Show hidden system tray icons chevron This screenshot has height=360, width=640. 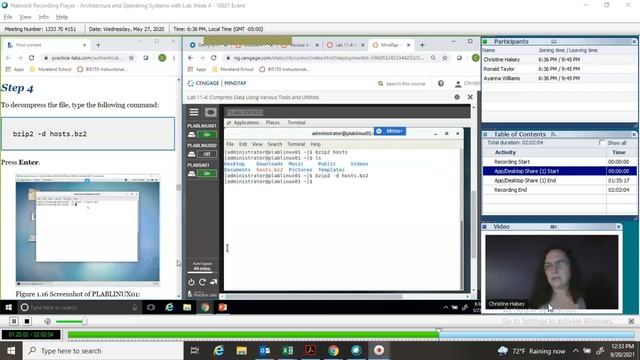tap(576, 351)
